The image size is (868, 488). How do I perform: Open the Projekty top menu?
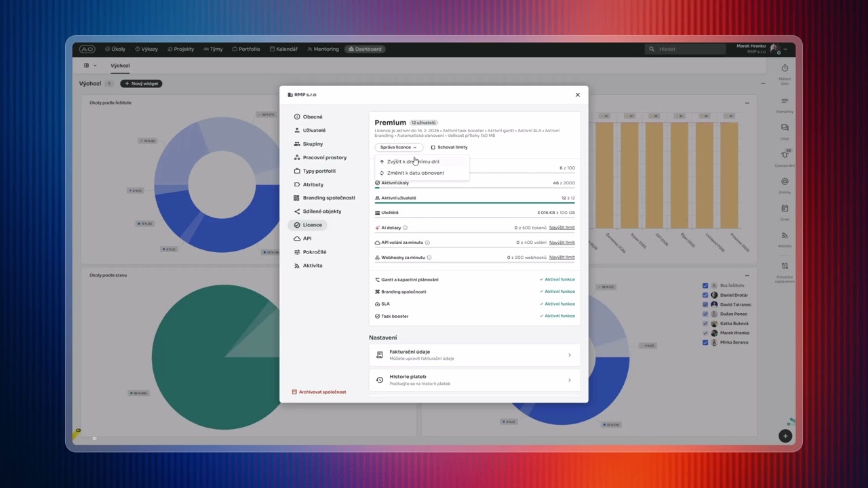click(x=180, y=49)
